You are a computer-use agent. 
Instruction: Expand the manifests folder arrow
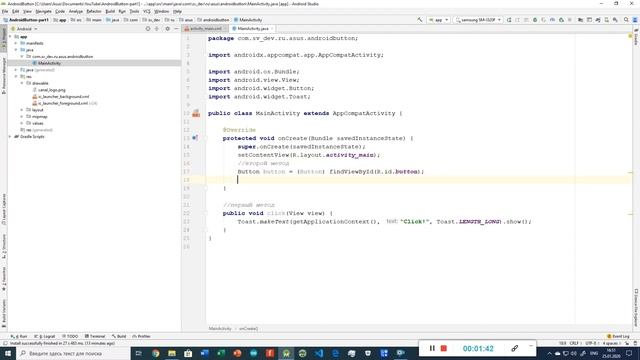point(16,43)
